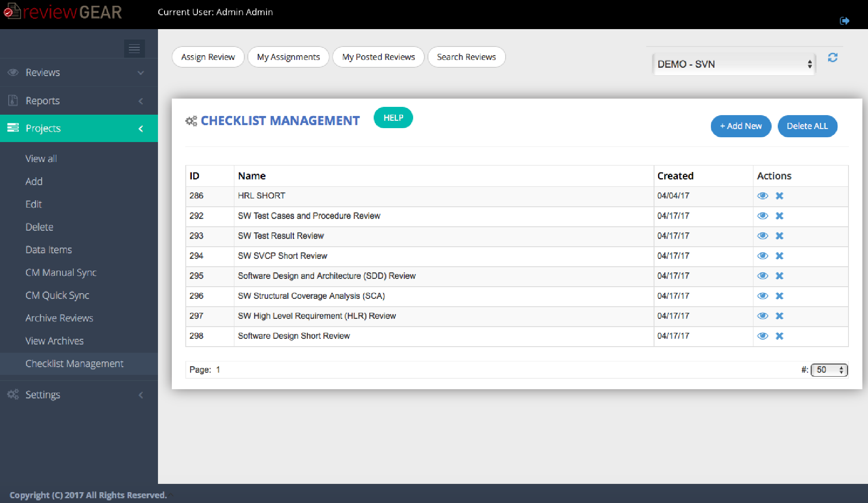Open My Assignments
The height and width of the screenshot is (503, 868).
click(288, 57)
